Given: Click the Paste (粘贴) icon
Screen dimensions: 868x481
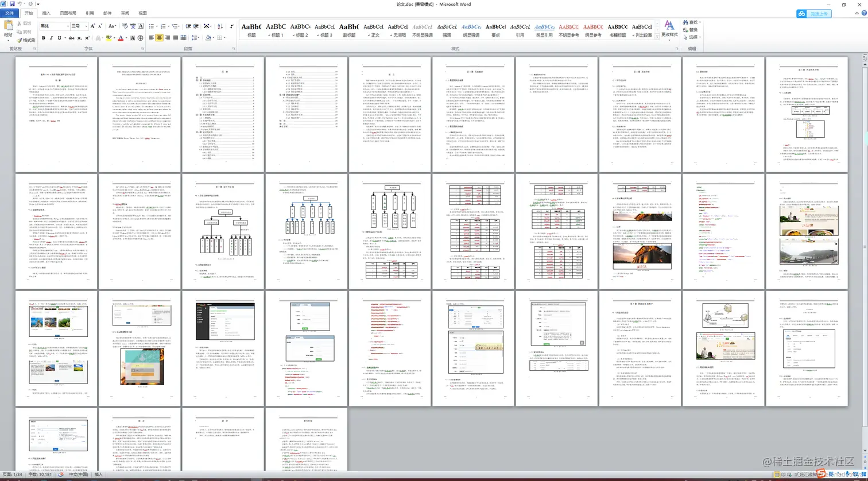Looking at the screenshot, I should 8,25.
